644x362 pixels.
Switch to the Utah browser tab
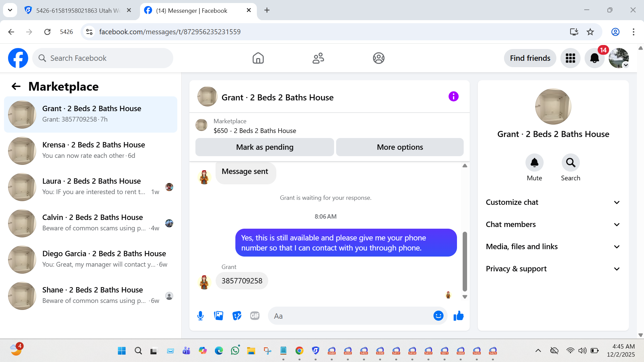[77, 10]
